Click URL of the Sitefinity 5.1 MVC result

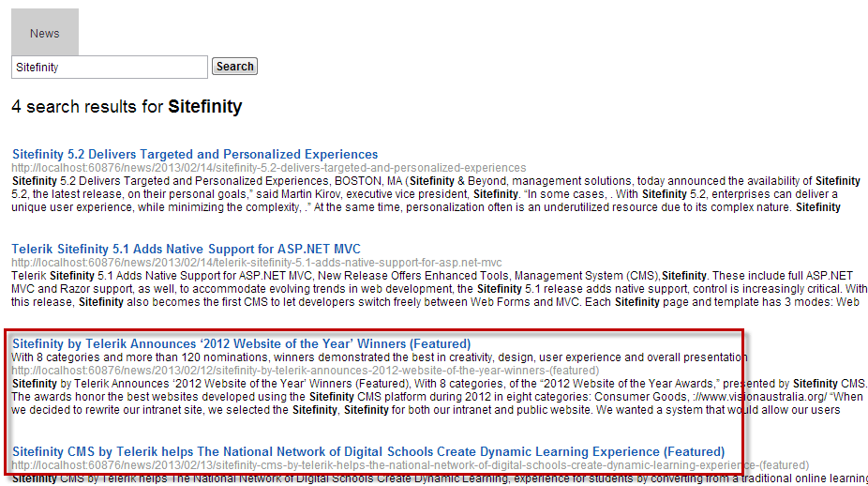(256, 263)
